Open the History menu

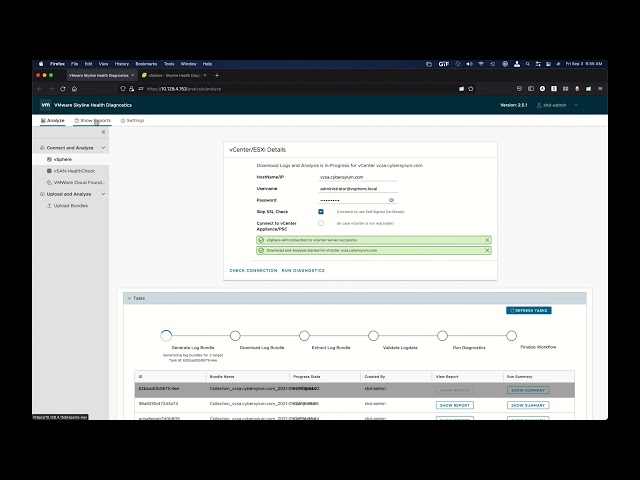(x=122, y=64)
